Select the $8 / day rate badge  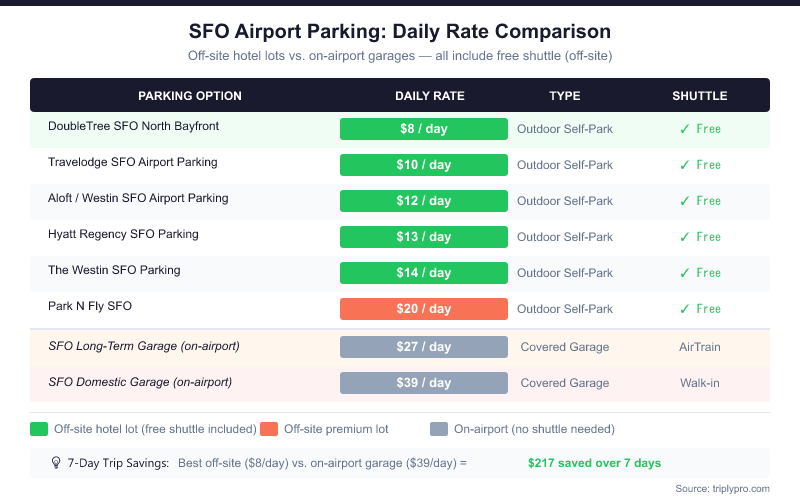point(423,129)
